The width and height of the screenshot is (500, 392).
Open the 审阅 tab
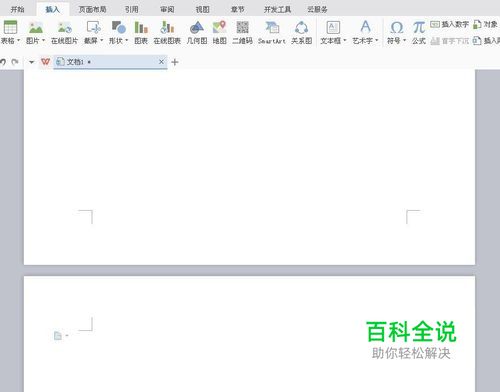point(167,9)
